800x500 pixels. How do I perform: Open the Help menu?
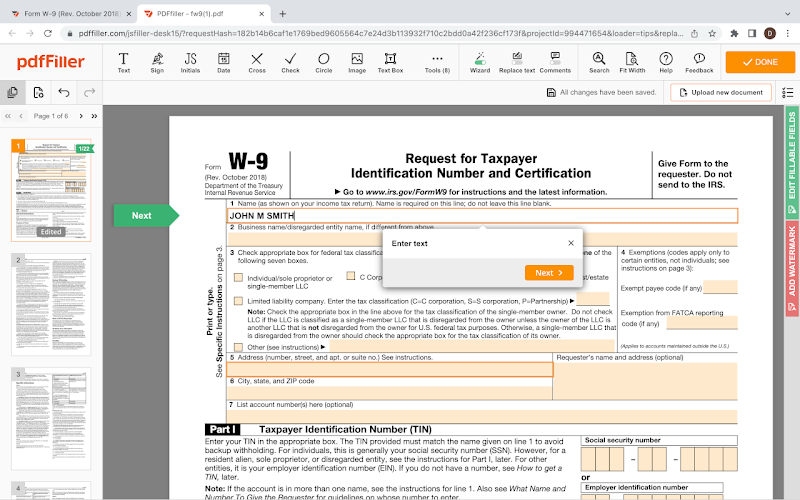[x=666, y=62]
